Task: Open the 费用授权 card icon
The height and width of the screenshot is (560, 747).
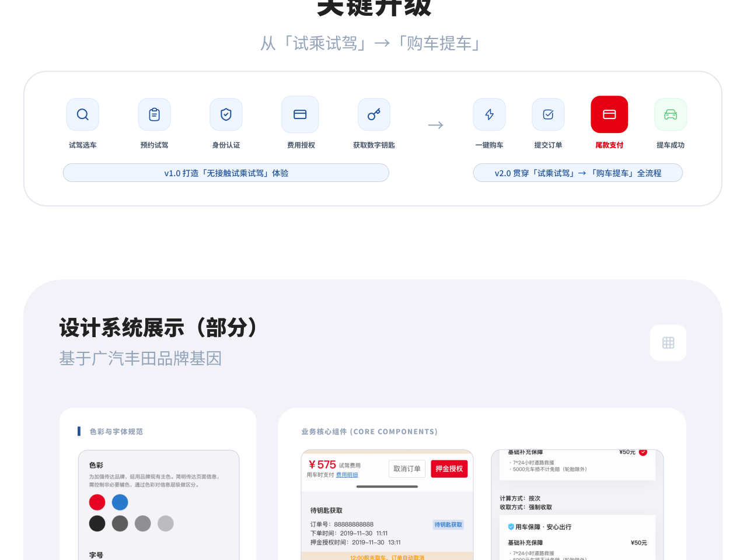Action: tap(300, 114)
